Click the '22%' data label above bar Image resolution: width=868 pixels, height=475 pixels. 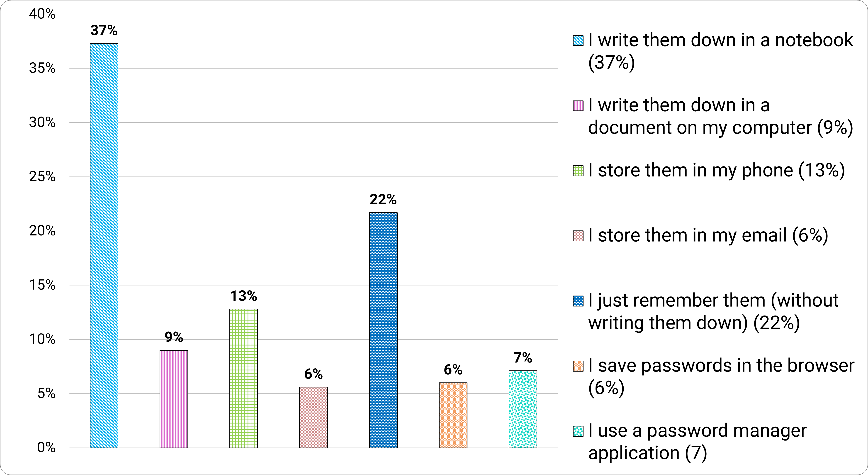[383, 200]
